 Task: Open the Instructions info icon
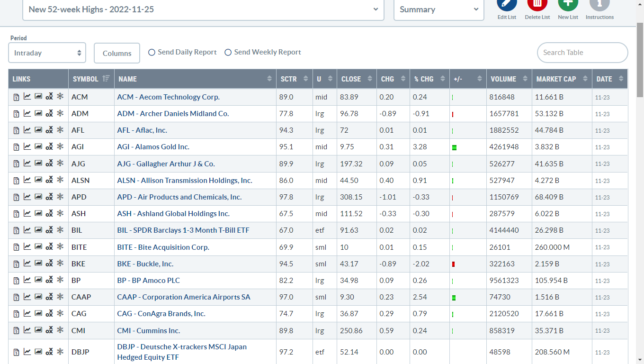pos(599,4)
